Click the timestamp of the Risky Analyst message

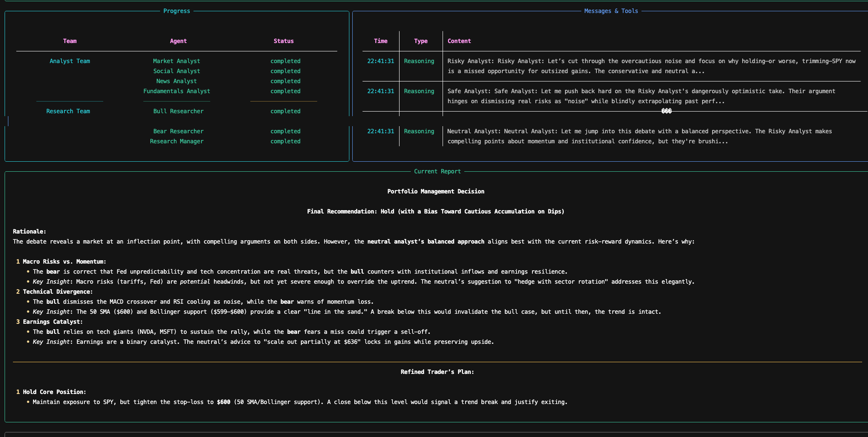point(381,61)
